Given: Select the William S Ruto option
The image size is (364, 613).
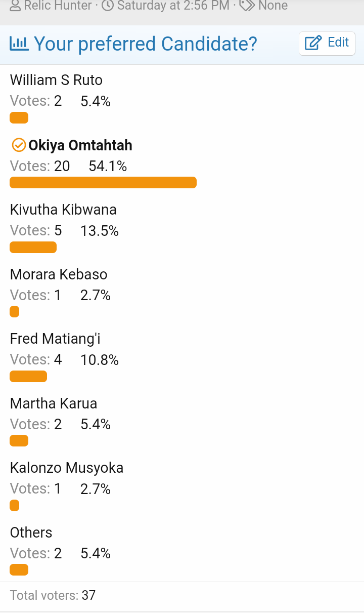Looking at the screenshot, I should (56, 80).
